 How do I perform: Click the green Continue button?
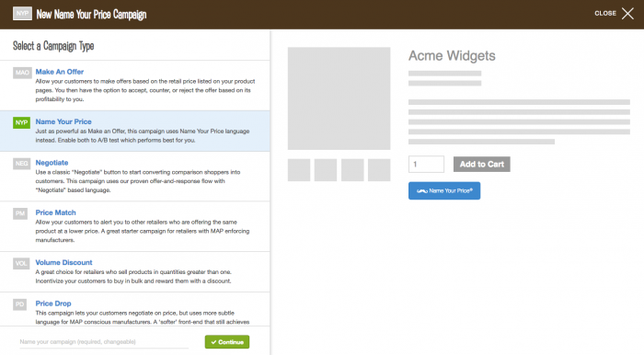click(227, 342)
